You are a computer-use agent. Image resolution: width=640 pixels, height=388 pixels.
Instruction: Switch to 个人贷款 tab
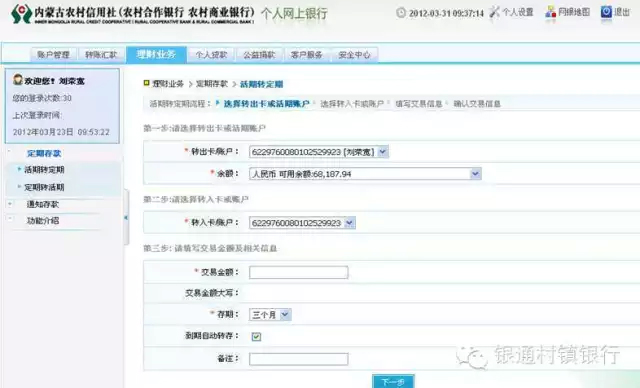[x=211, y=55]
